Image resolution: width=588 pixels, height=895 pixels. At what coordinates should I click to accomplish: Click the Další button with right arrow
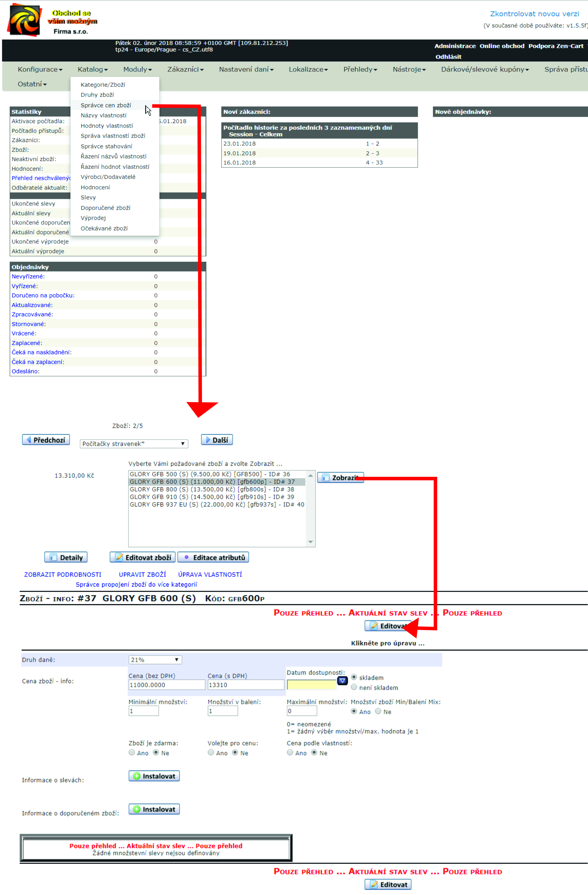click(217, 440)
